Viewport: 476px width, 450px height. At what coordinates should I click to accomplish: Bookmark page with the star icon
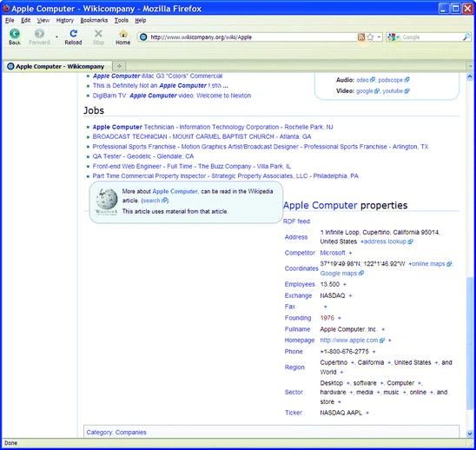point(370,37)
